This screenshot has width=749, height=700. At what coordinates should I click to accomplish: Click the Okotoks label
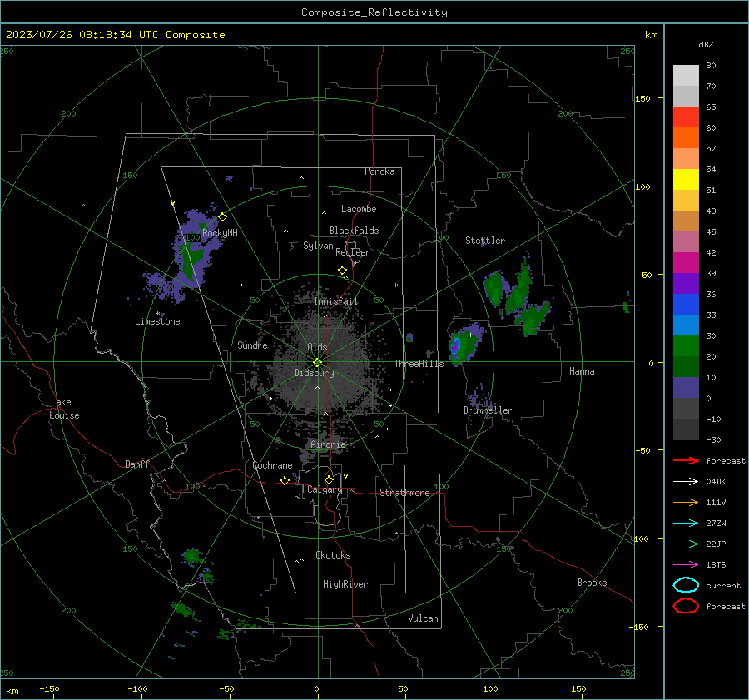(x=333, y=555)
